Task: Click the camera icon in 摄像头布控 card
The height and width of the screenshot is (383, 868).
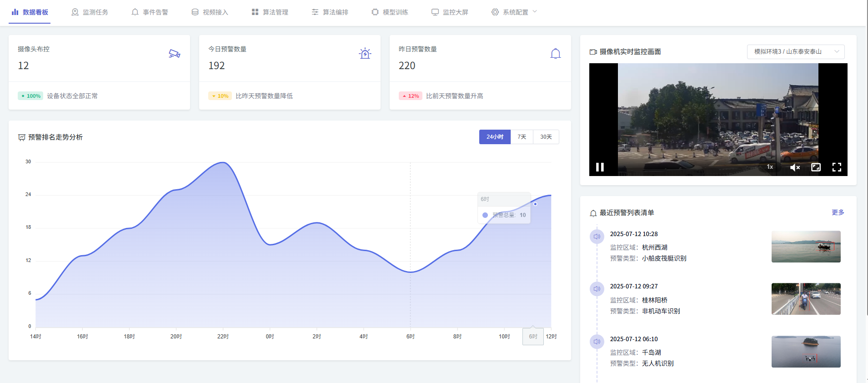Action: 175,54
